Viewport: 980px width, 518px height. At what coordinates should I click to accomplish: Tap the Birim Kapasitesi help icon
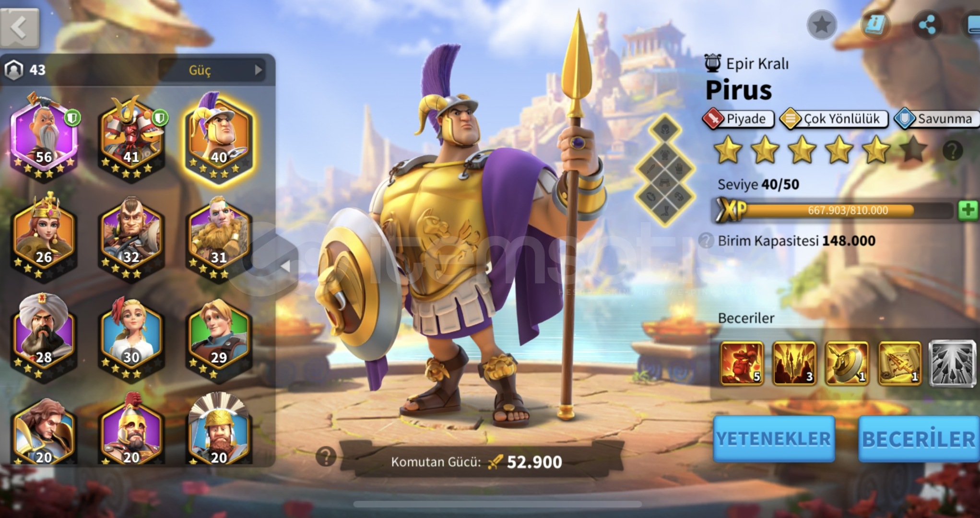[x=706, y=240]
